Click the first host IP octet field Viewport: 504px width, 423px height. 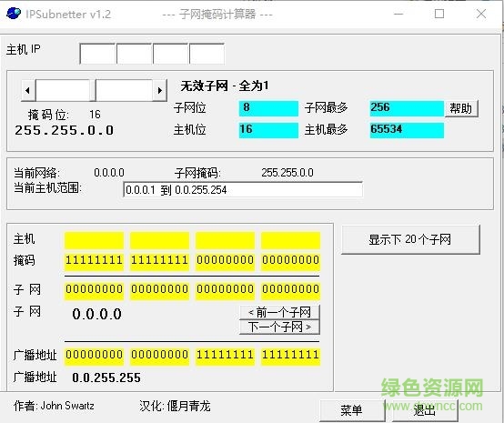point(97,54)
